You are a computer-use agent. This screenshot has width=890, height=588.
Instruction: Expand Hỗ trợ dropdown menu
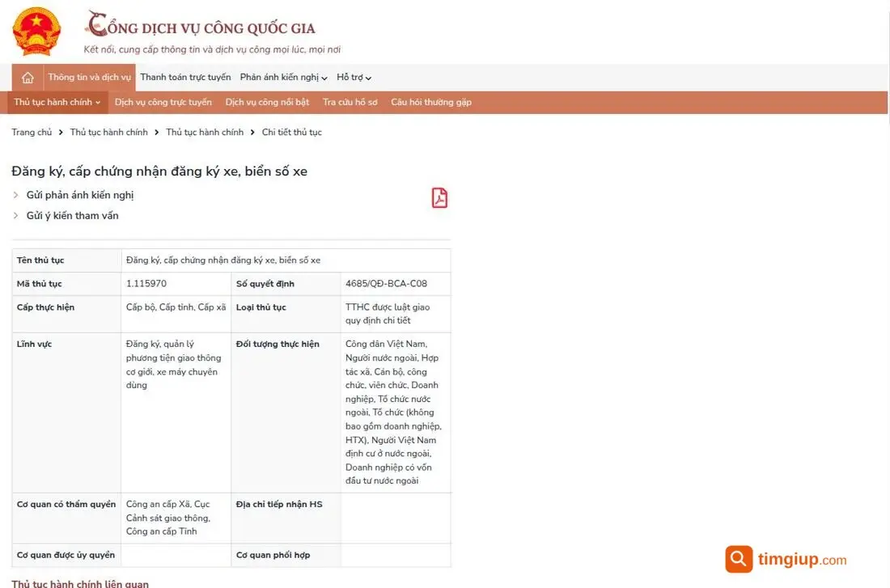tap(354, 77)
